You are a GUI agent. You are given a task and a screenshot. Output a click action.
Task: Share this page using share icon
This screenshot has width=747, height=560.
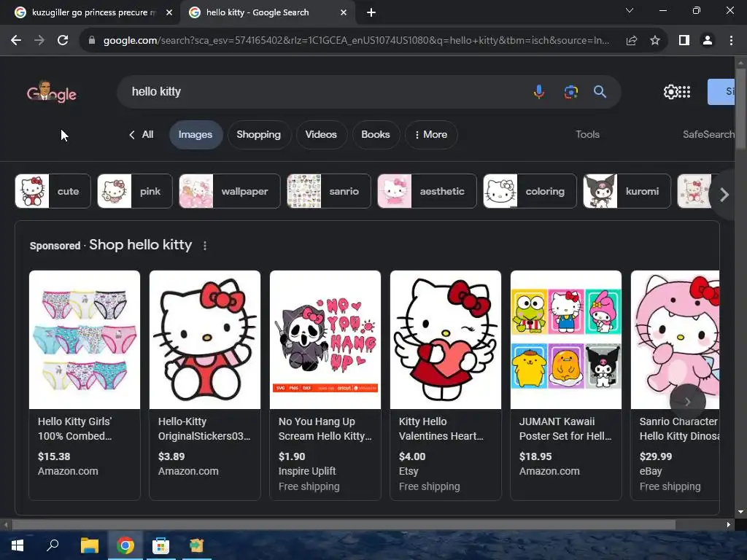click(x=632, y=41)
